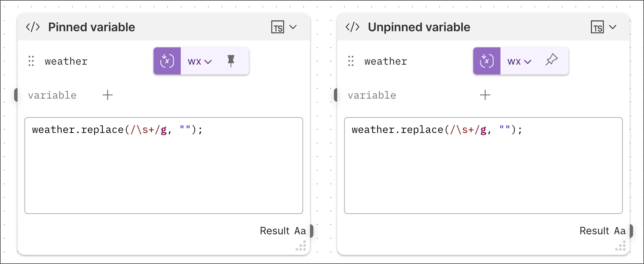Viewport: 644px width, 264px height.
Task: Add variable with plus in Pinned variable block
Action: (107, 95)
